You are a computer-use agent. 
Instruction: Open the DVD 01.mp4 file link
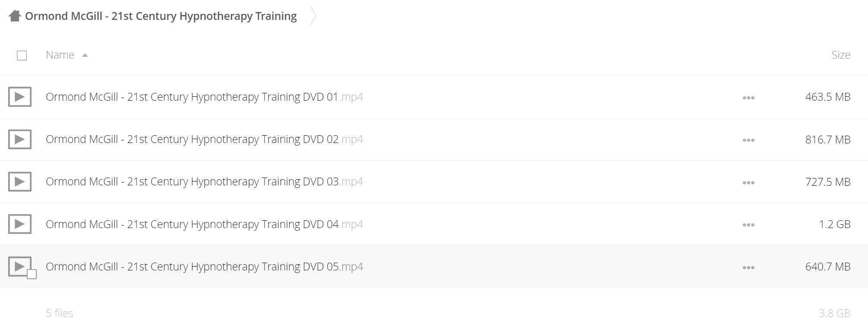(x=204, y=97)
